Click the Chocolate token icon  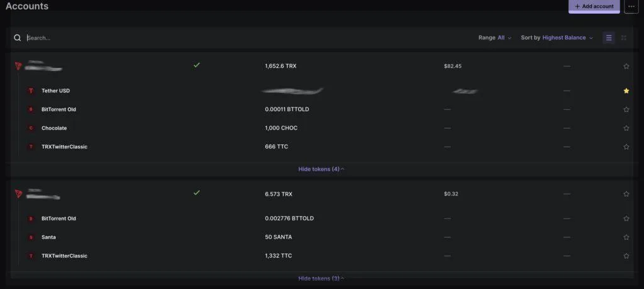coord(31,128)
